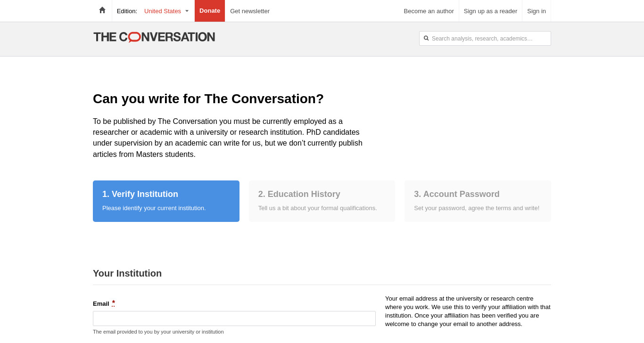The height and width of the screenshot is (343, 644).
Task: Click the 'email provided to you by your university' hint
Action: [x=158, y=332]
